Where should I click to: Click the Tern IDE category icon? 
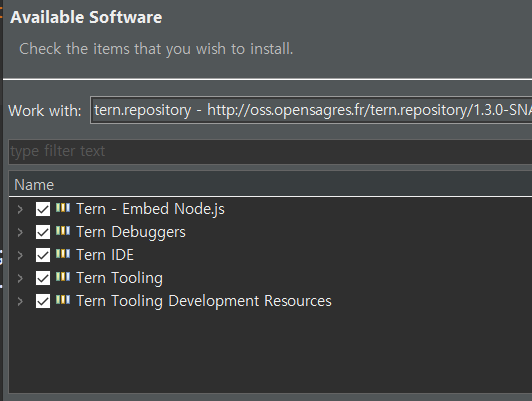click(63, 253)
